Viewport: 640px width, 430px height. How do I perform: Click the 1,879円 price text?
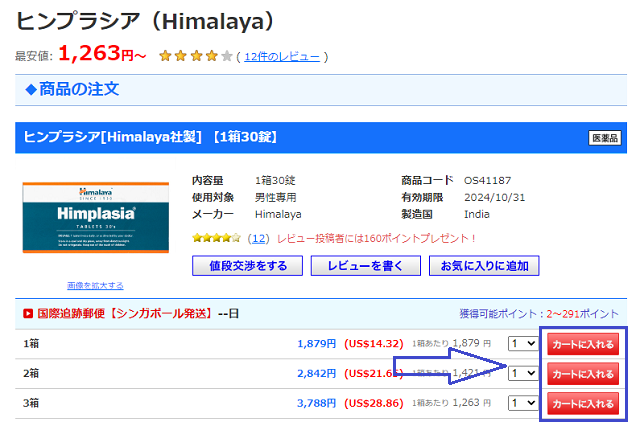(x=316, y=344)
